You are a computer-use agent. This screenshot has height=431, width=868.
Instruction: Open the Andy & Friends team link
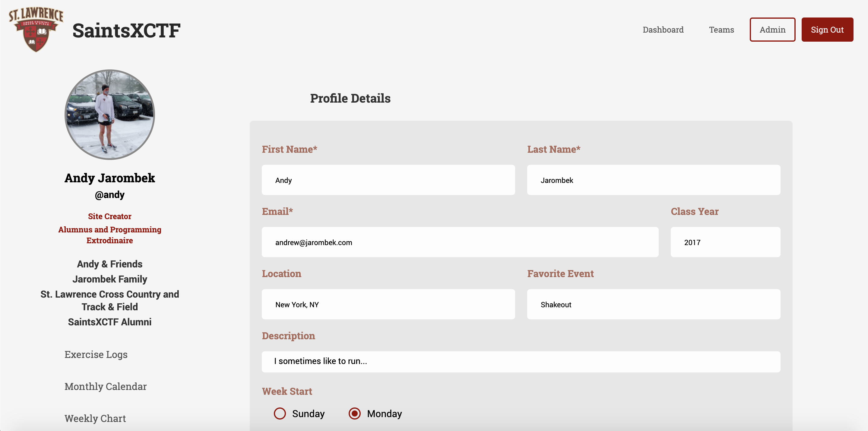[x=109, y=264]
